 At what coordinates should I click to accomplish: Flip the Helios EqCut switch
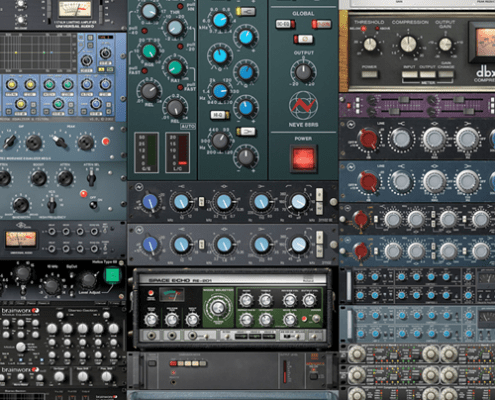click(71, 276)
